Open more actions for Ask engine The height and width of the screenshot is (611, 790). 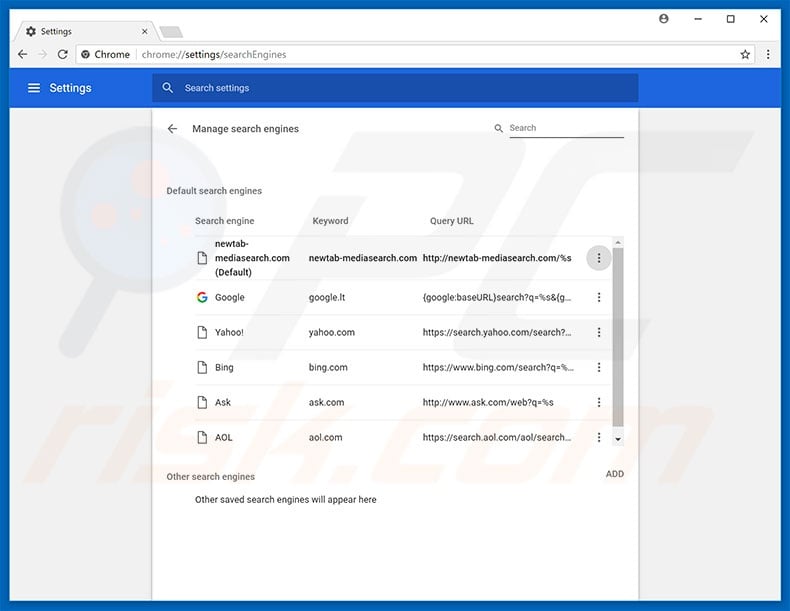click(599, 402)
